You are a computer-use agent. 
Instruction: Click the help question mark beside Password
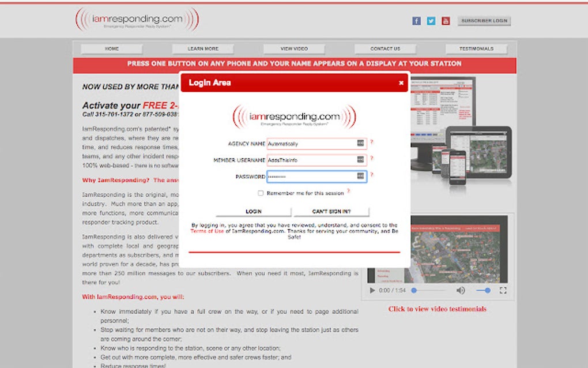372,177
